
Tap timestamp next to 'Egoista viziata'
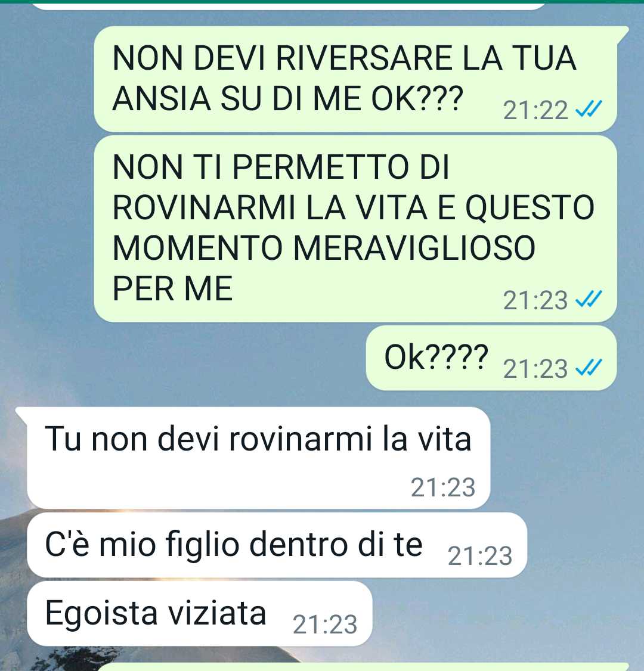[325, 625]
